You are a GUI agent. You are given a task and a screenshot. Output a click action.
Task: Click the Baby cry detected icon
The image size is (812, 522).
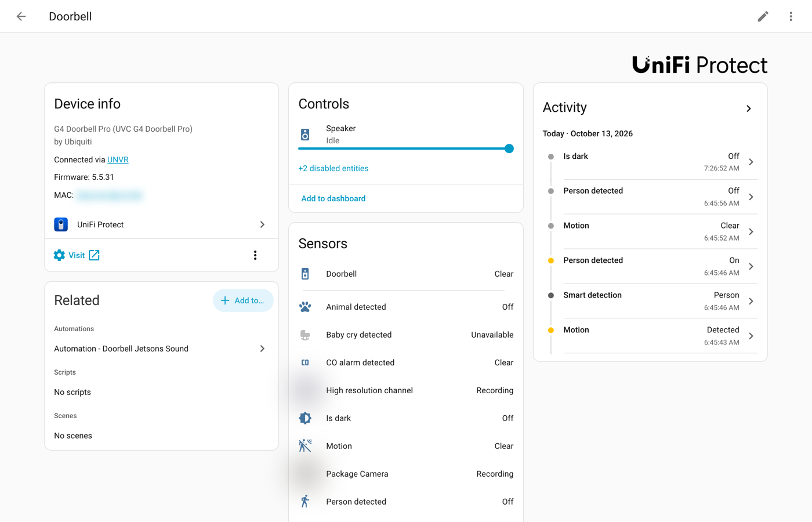(305, 335)
